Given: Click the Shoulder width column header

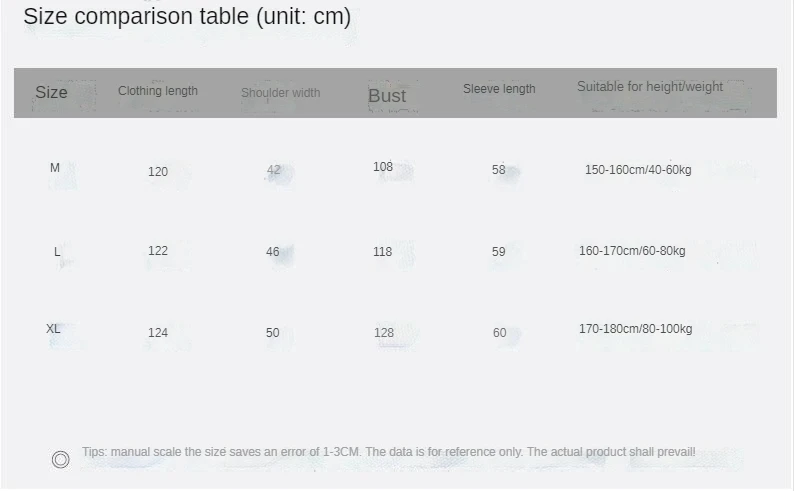Looking at the screenshot, I should 280,93.
